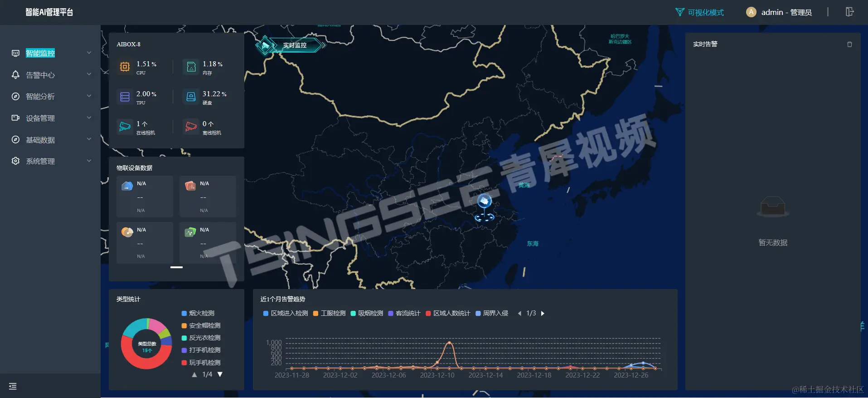Click the 暂无数据 empty inbox icon
This screenshot has height=398, width=868.
point(773,207)
